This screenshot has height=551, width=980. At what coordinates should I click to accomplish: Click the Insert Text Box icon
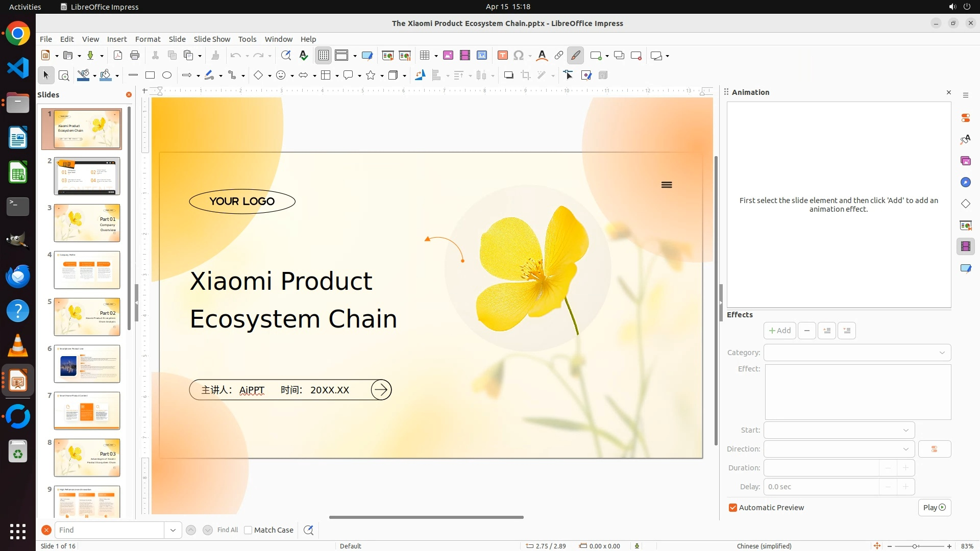502,56
